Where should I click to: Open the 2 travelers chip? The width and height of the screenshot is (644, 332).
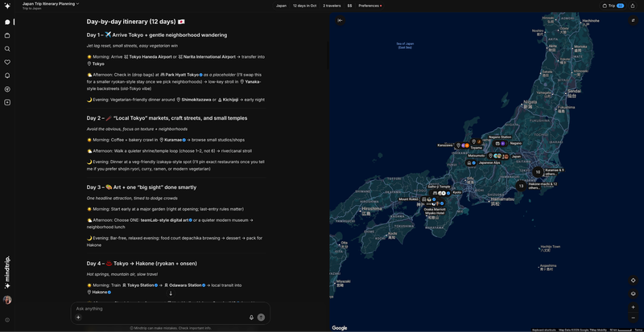pyautogui.click(x=332, y=6)
